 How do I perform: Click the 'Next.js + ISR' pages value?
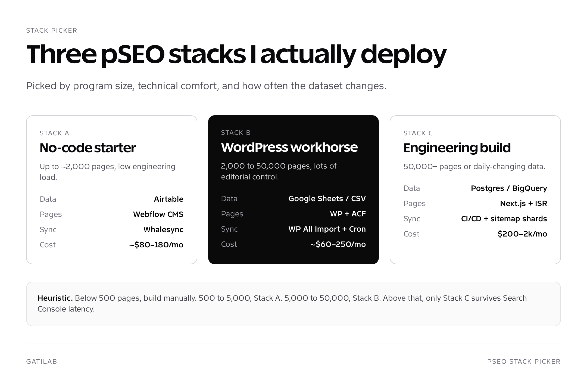[523, 203]
